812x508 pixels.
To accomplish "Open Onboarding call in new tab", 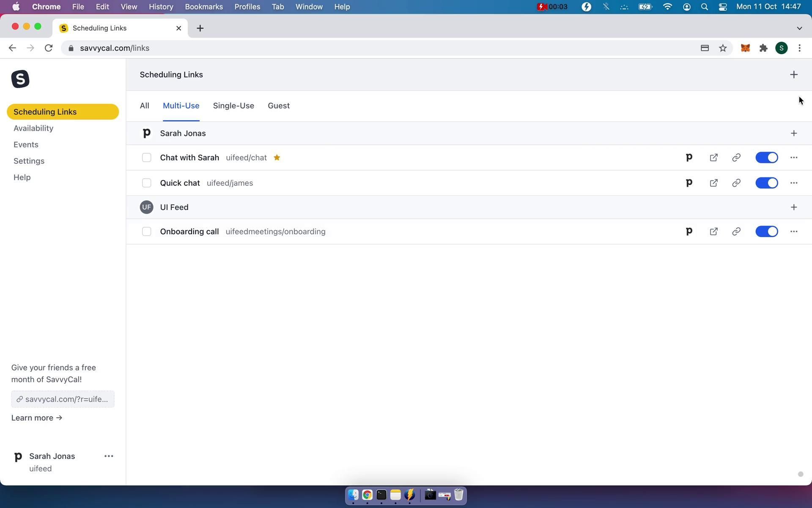I will (x=713, y=232).
